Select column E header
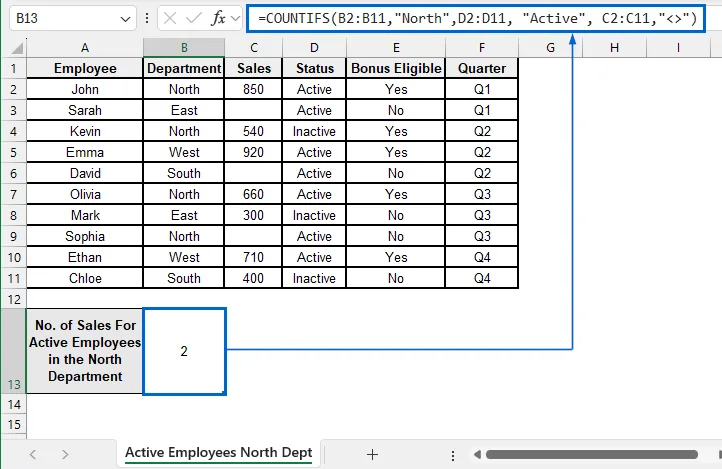Screen dimensions: 722x469 [x=396, y=47]
